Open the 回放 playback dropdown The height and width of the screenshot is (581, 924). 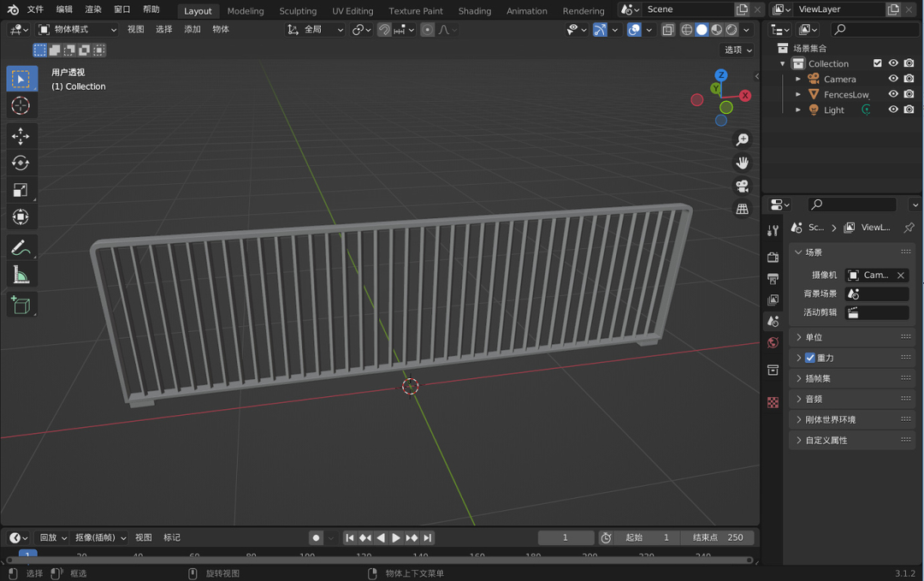[52, 537]
